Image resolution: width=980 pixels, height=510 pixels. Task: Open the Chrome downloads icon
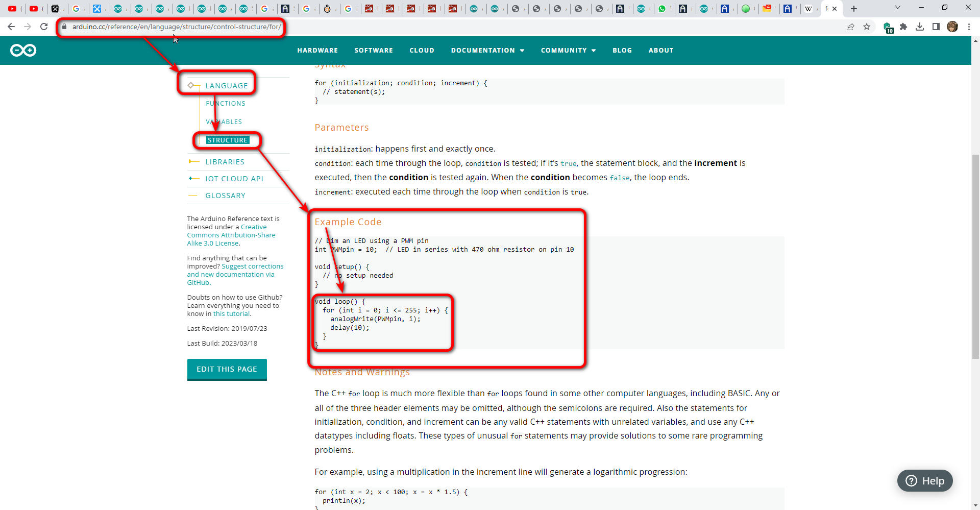pyautogui.click(x=920, y=27)
